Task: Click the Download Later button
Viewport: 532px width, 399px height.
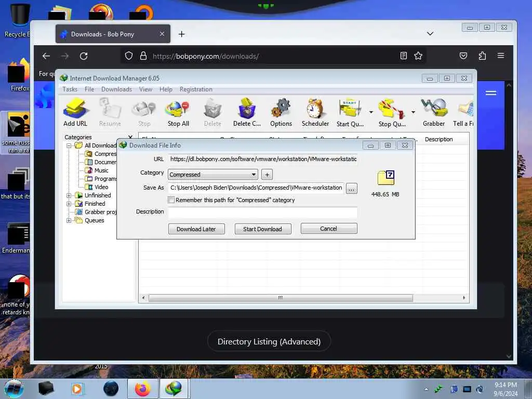Action: coord(196,229)
